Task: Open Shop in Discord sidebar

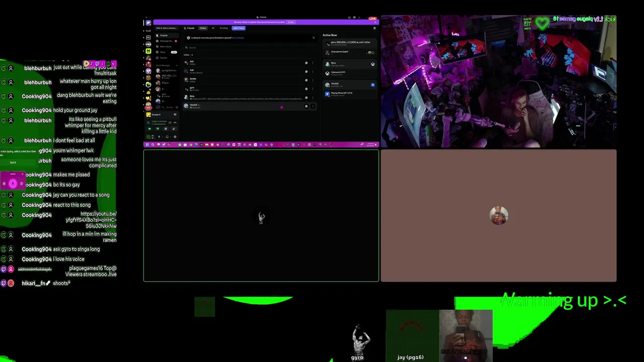Action: pos(166,52)
